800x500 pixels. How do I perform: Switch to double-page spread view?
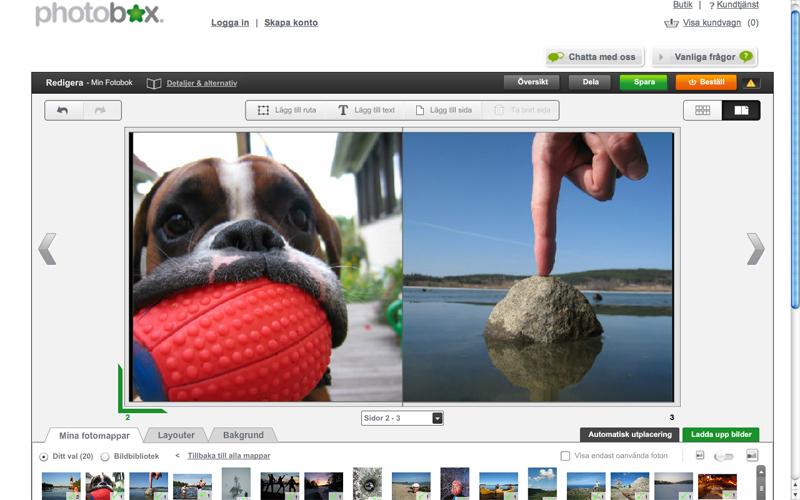[741, 111]
